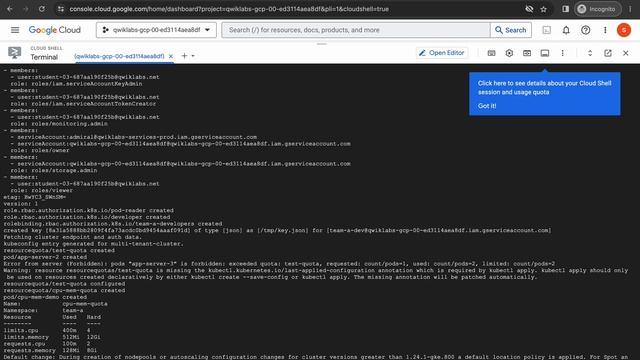This screenshot has width=640, height=360.
Task: Open the Google Cloud navigation hamburger menu
Action: [x=15, y=30]
